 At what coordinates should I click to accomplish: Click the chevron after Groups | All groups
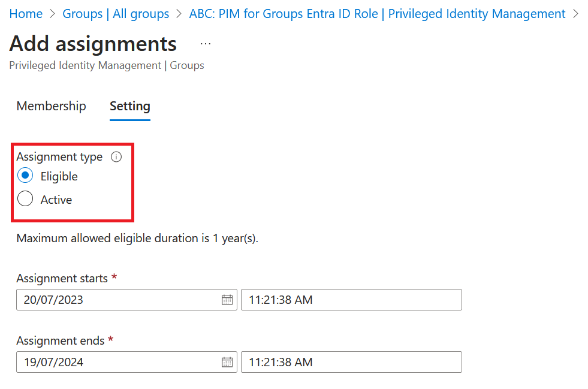coord(179,14)
